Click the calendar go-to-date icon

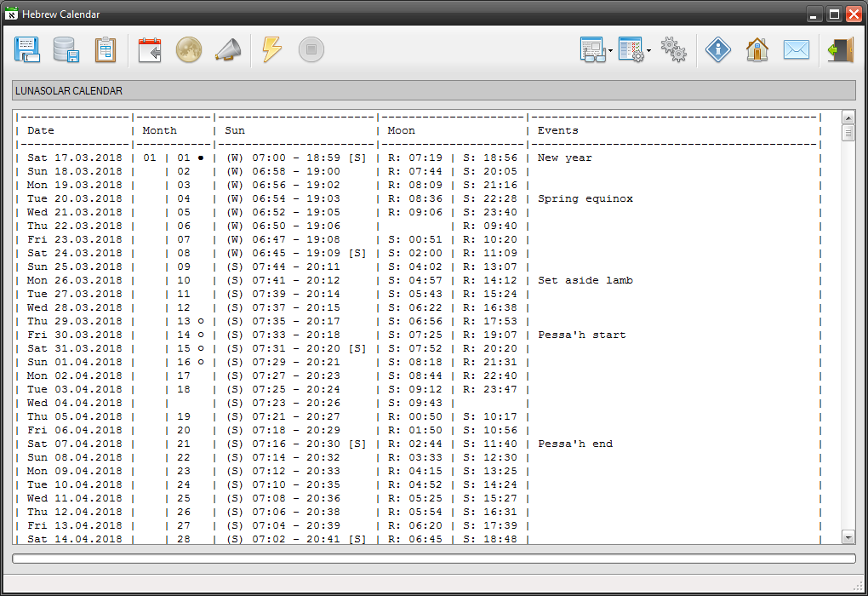pos(150,50)
